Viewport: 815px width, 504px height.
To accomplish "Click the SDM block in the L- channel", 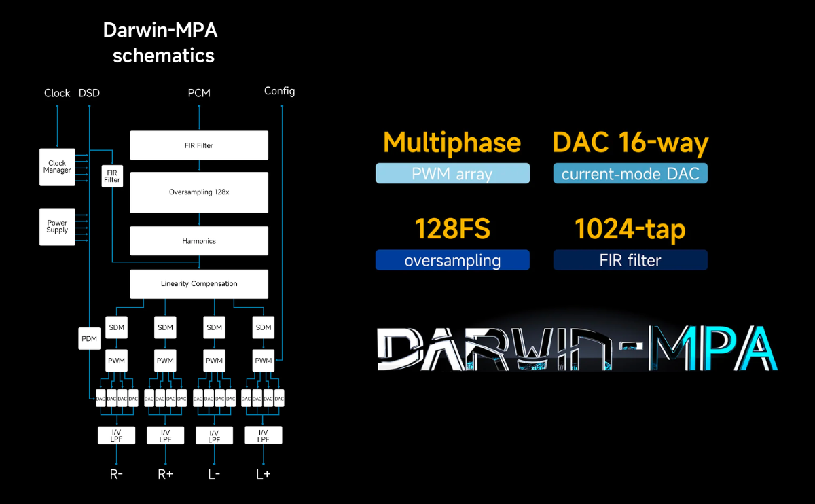I will (x=214, y=327).
